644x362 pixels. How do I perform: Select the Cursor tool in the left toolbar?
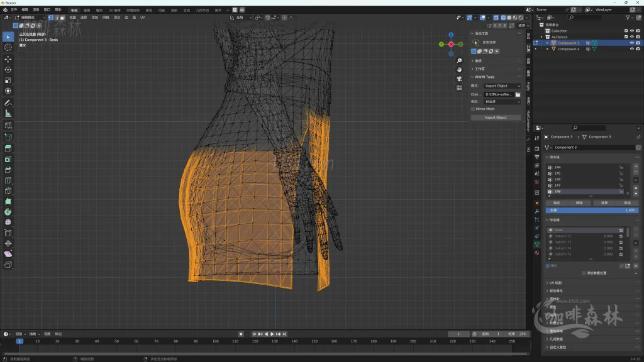8,48
